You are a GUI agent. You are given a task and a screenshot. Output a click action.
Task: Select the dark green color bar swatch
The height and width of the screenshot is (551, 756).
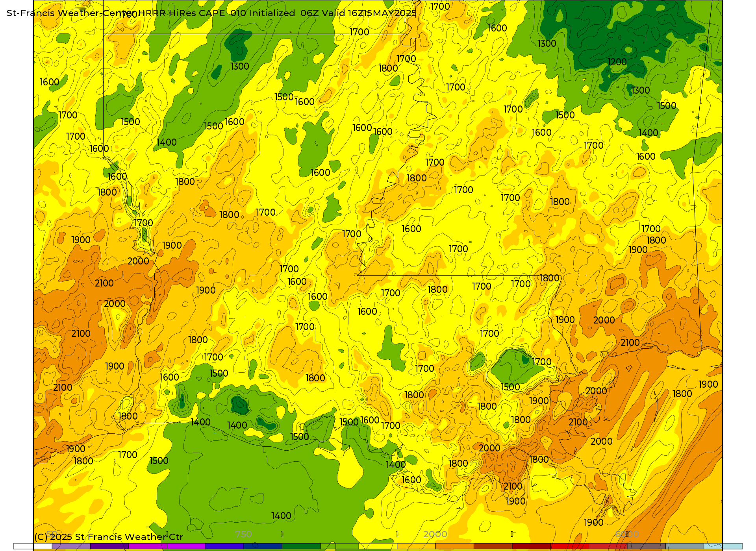[301, 546]
